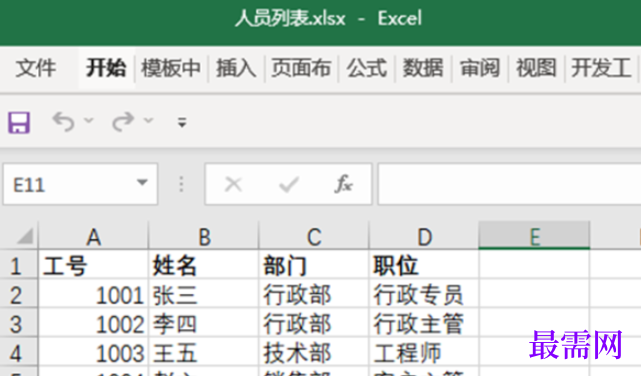Open the 模板中 ribbon tab
641x376 pixels.
click(171, 68)
